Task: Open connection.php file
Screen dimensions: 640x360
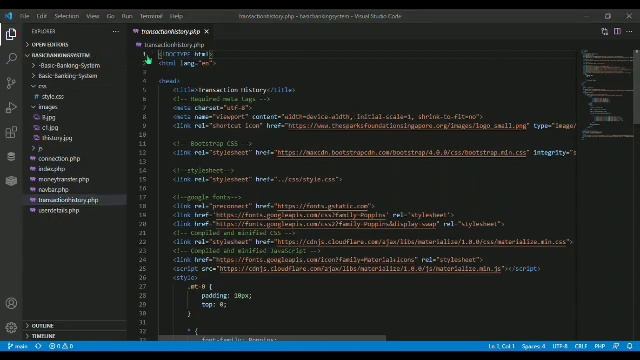Action: tap(74, 158)
